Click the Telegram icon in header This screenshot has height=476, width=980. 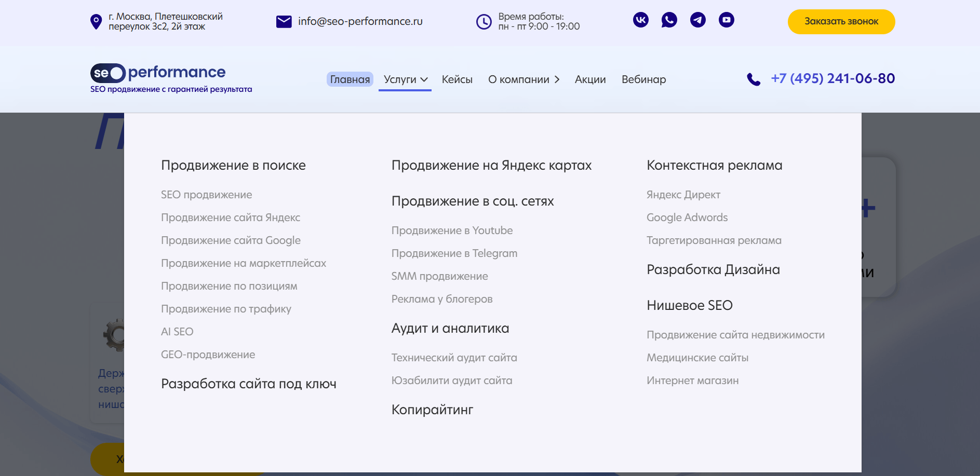[697, 20]
